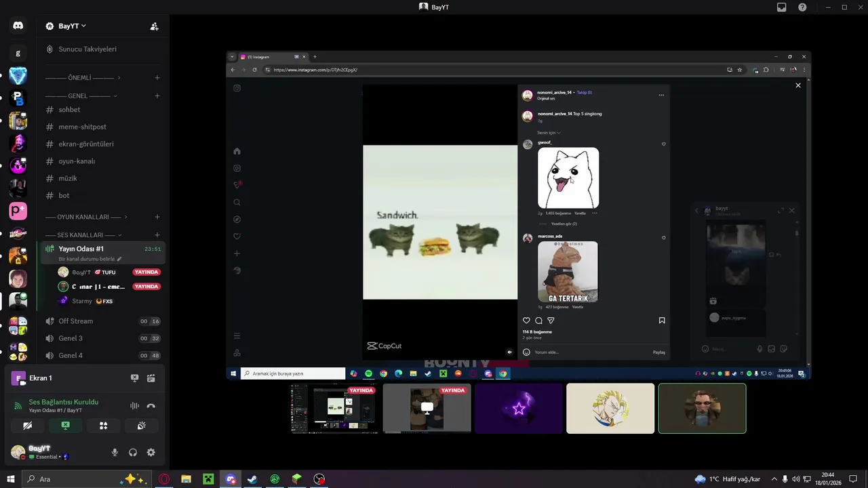Stop streaming icon next to Ekran 1
Image resolution: width=868 pixels, height=488 pixels.
tap(134, 378)
